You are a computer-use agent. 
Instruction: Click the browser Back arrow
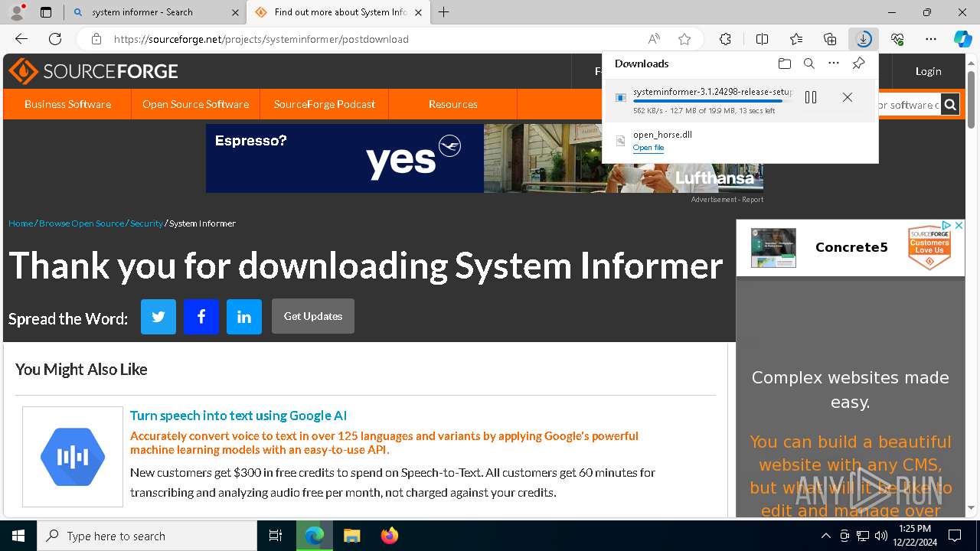tap(21, 39)
